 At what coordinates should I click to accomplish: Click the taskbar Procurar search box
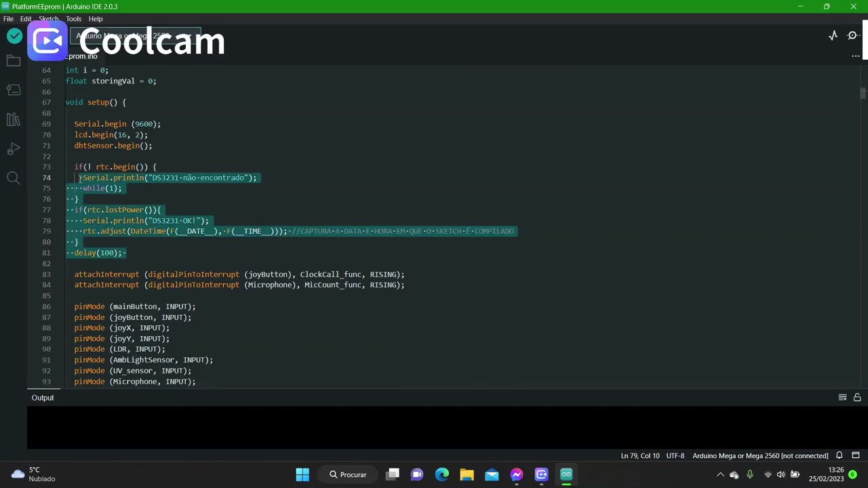point(349,474)
